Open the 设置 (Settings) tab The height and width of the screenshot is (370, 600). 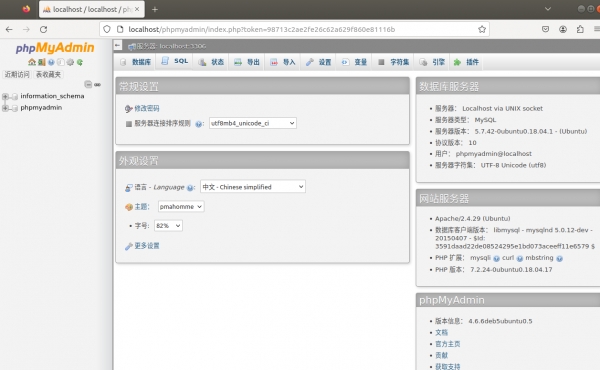pos(319,62)
